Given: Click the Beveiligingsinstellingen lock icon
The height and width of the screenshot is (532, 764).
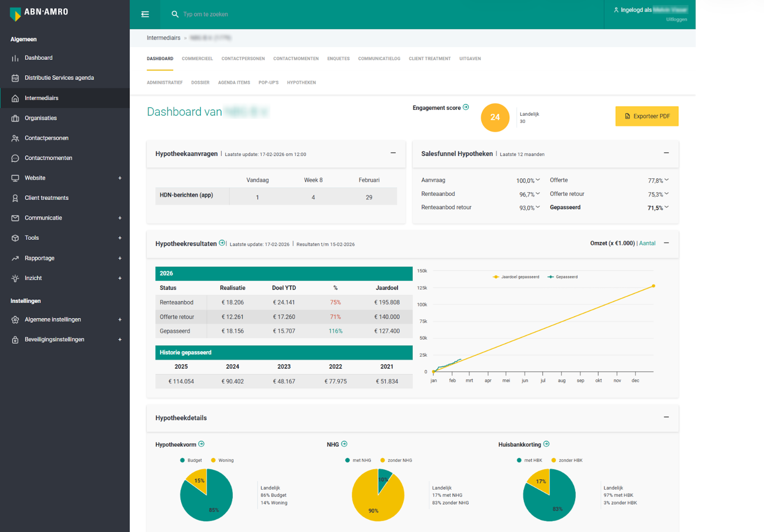Looking at the screenshot, I should pyautogui.click(x=15, y=339).
